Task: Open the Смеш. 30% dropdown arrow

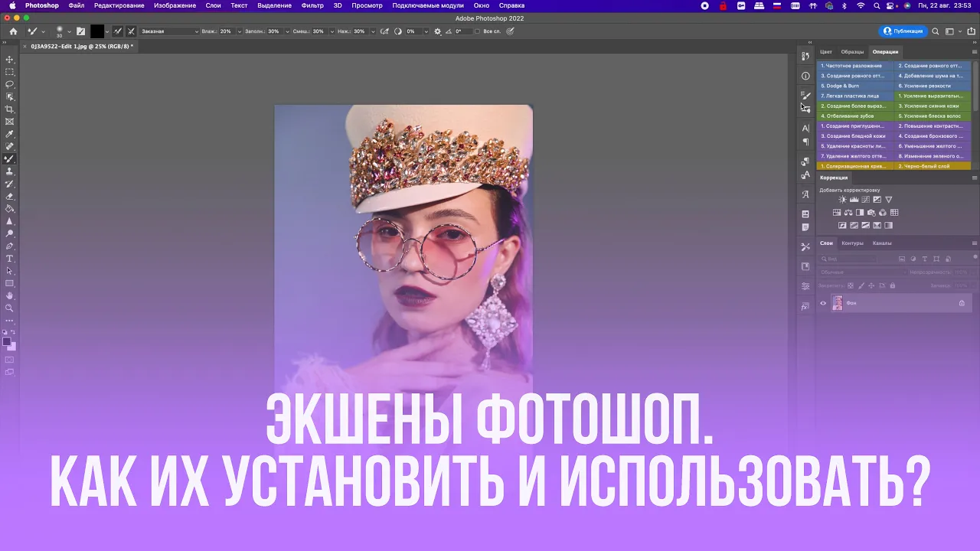Action: tap(331, 31)
